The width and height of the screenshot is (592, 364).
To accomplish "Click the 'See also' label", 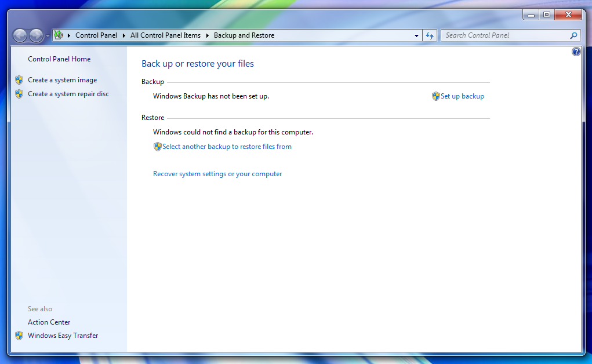I will [40, 309].
